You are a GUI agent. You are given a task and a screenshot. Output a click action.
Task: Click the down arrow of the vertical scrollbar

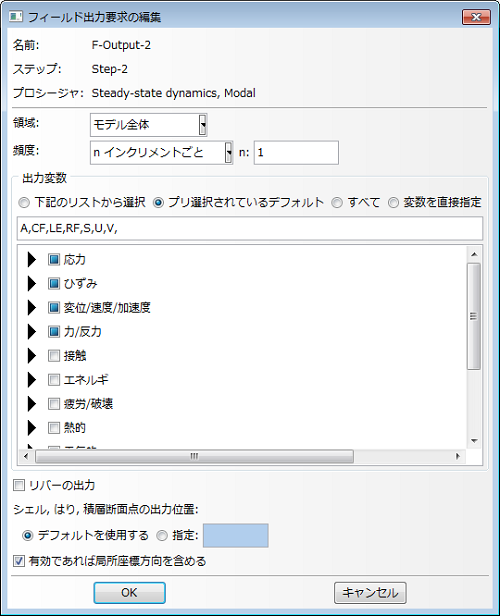[x=474, y=441]
